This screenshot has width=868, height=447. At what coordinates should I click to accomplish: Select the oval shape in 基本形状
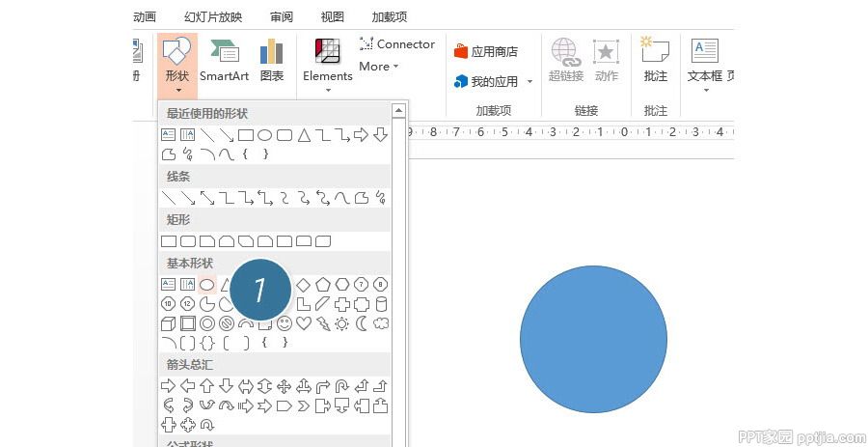coord(207,285)
